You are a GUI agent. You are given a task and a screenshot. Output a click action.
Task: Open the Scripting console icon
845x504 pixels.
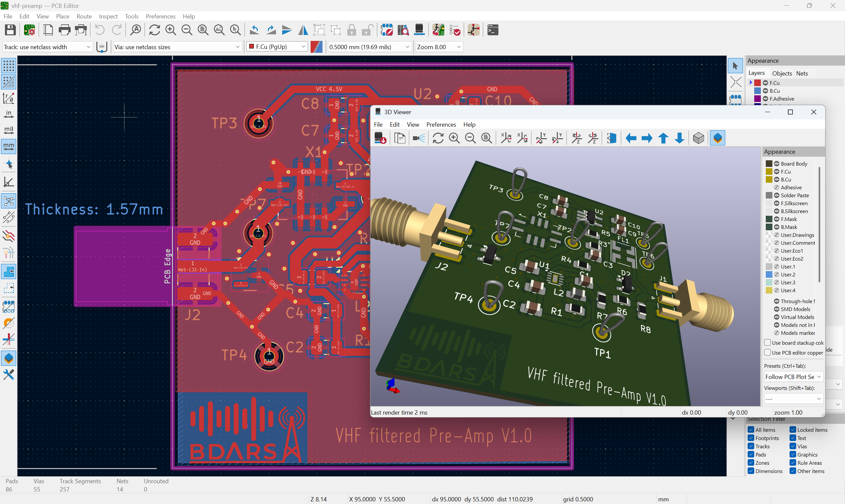click(x=493, y=30)
